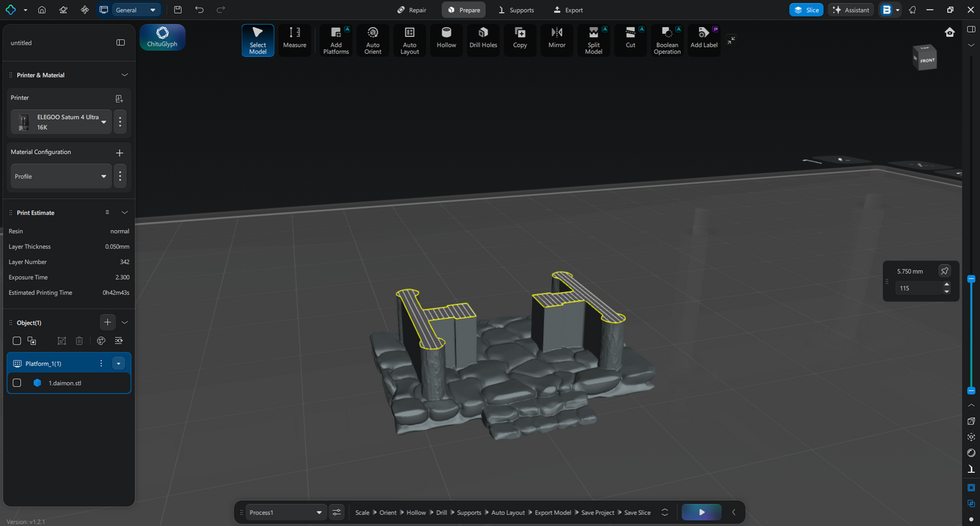980x526 pixels.
Task: Switch to the Prepare tab
Action: pos(463,10)
